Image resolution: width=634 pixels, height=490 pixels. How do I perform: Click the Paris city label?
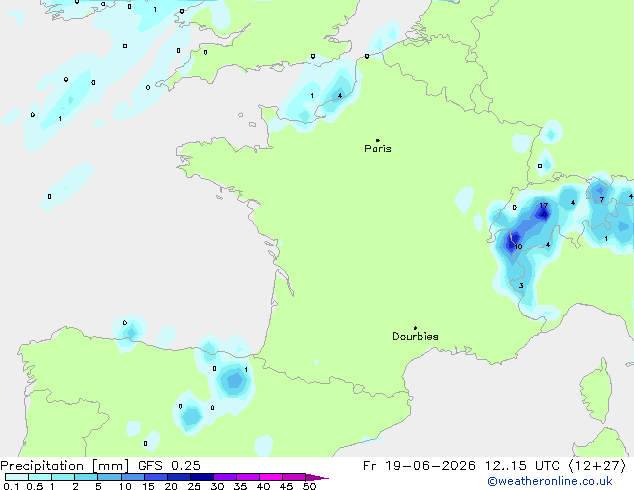378,148
